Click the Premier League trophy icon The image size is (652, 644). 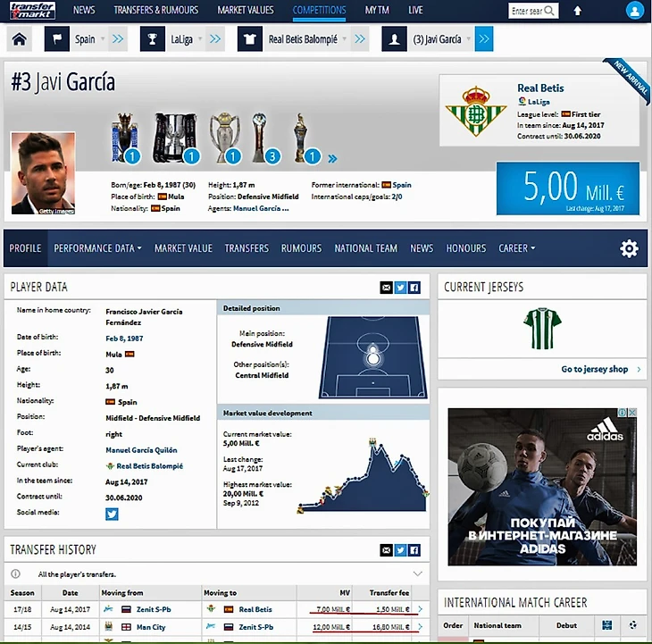tap(125, 138)
